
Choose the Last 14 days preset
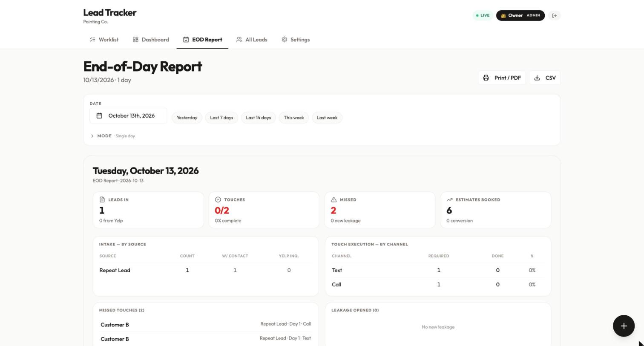point(259,118)
